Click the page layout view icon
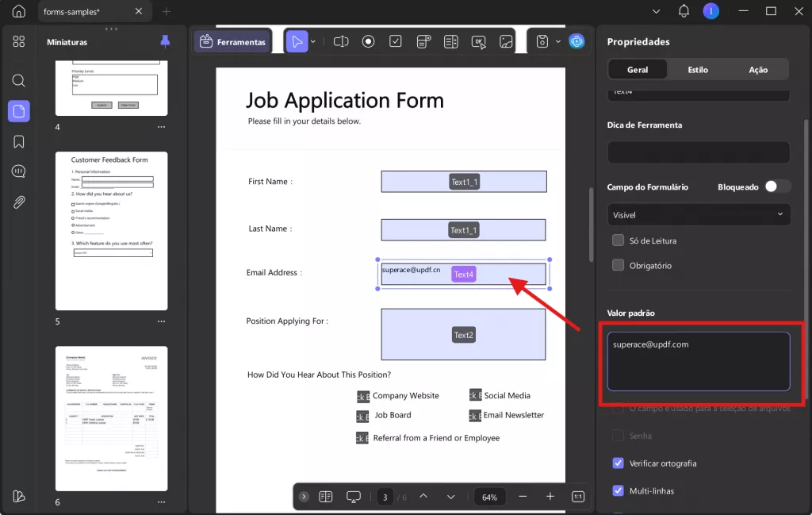Image resolution: width=812 pixels, height=515 pixels. point(326,497)
